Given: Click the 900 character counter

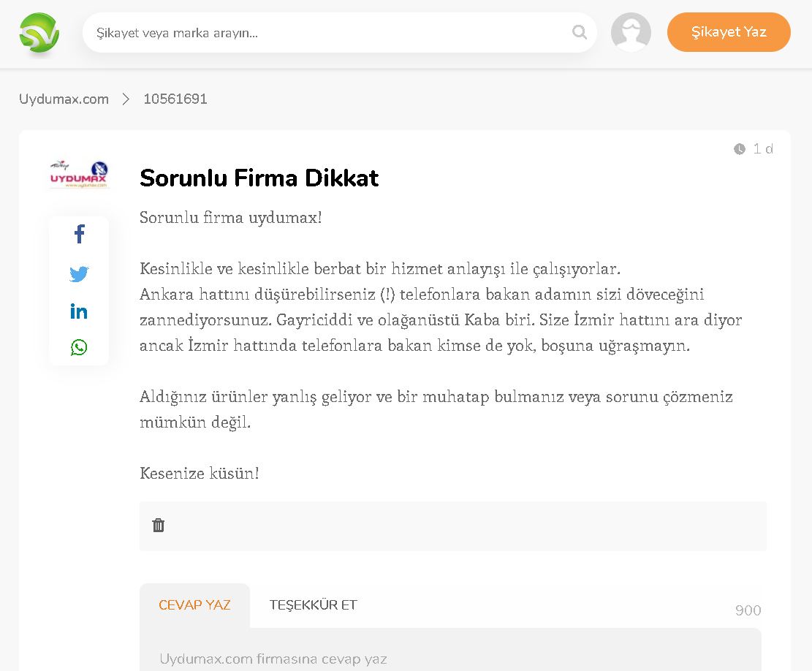Looking at the screenshot, I should [x=748, y=610].
